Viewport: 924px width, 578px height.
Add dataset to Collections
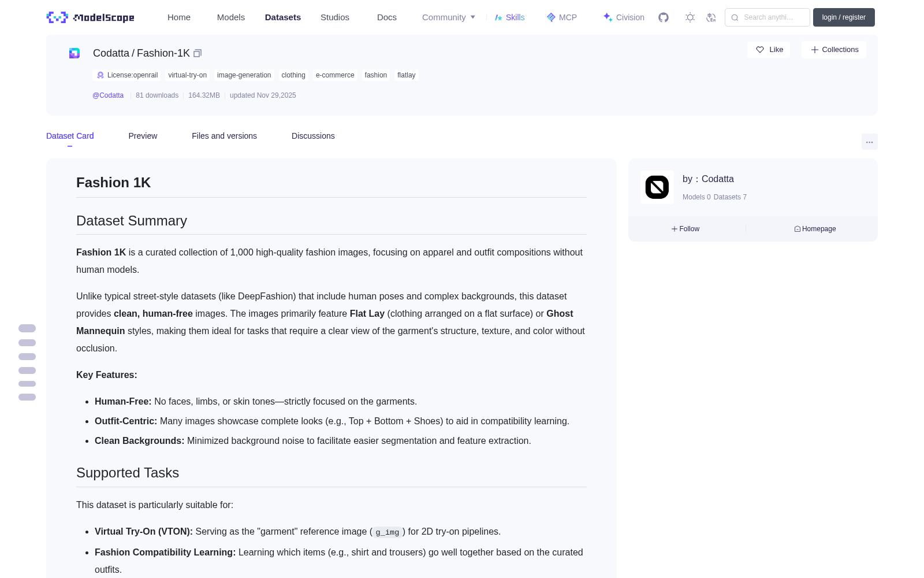click(x=834, y=50)
